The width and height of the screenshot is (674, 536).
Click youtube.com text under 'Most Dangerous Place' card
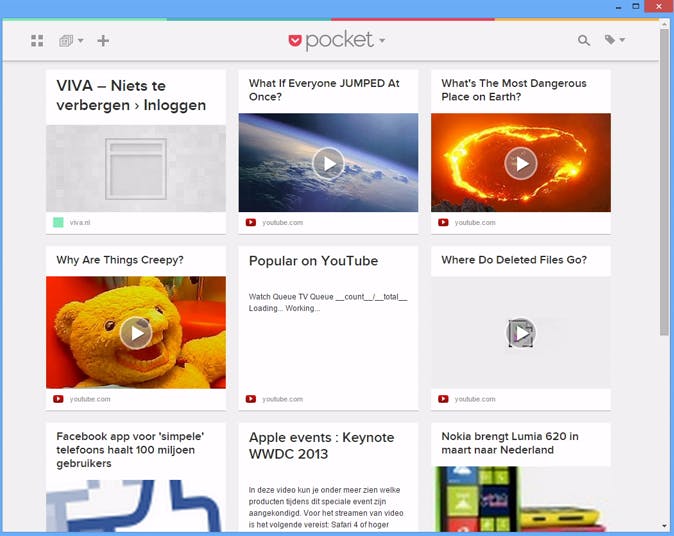click(x=475, y=223)
